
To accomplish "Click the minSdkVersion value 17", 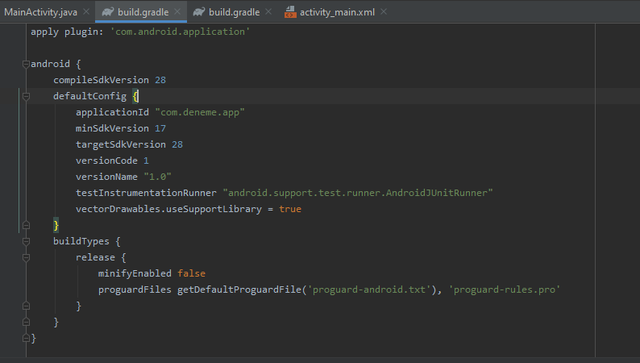I will [x=160, y=129].
